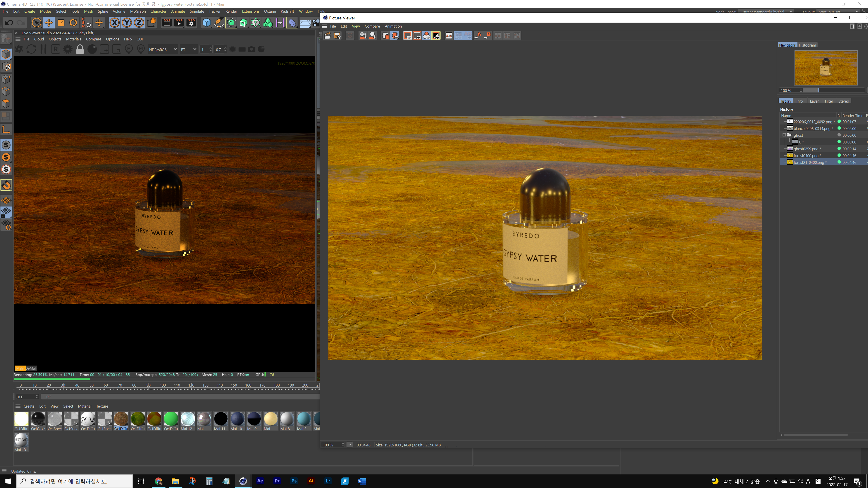Open the MoGraph menu

tap(138, 11)
